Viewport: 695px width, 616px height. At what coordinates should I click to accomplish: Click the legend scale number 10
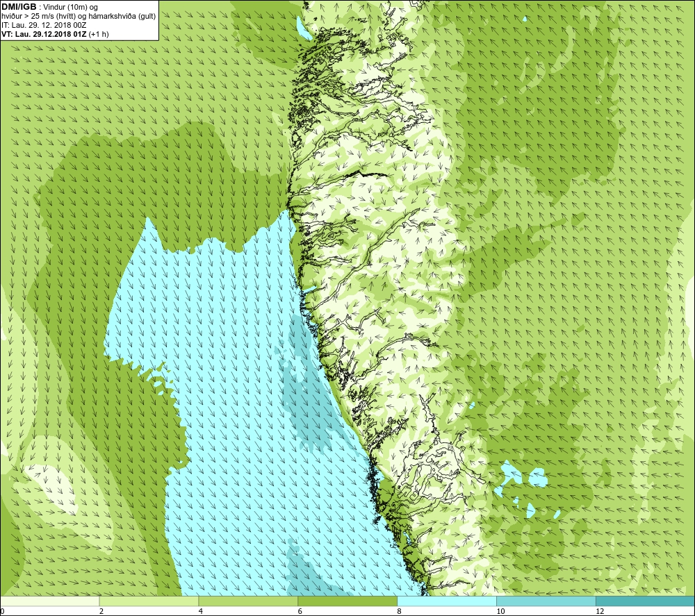[x=500, y=611]
